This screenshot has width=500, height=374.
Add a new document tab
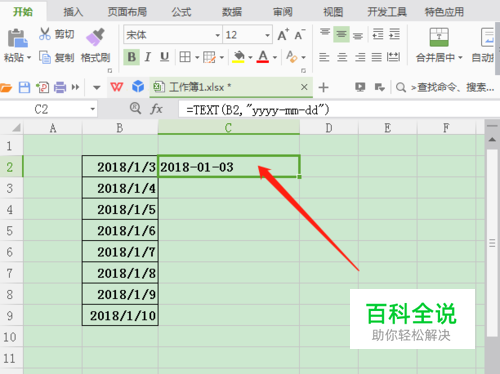click(323, 88)
